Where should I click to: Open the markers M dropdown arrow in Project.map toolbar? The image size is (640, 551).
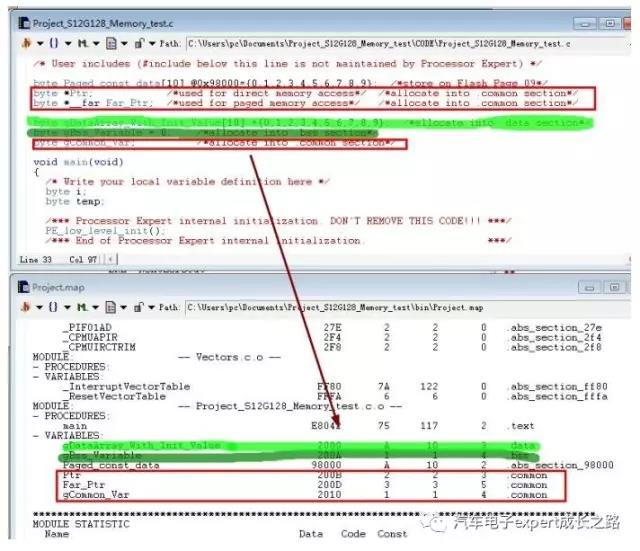coord(95,308)
